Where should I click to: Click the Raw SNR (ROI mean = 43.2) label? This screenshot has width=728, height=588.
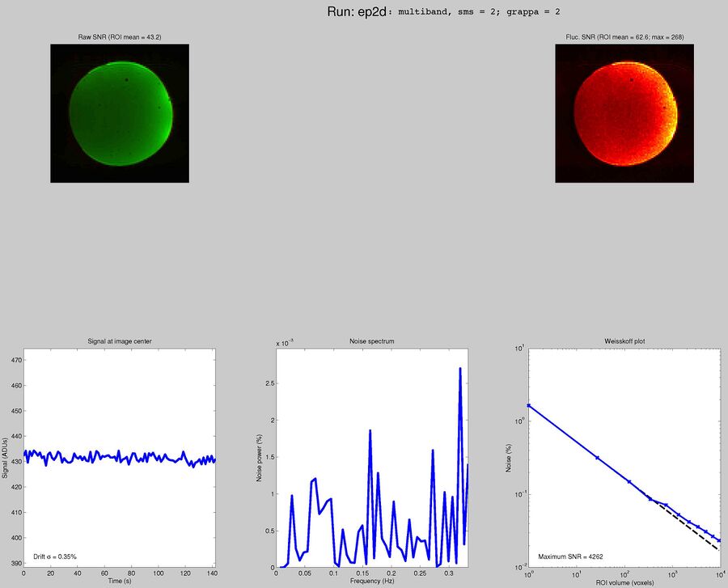(x=119, y=36)
